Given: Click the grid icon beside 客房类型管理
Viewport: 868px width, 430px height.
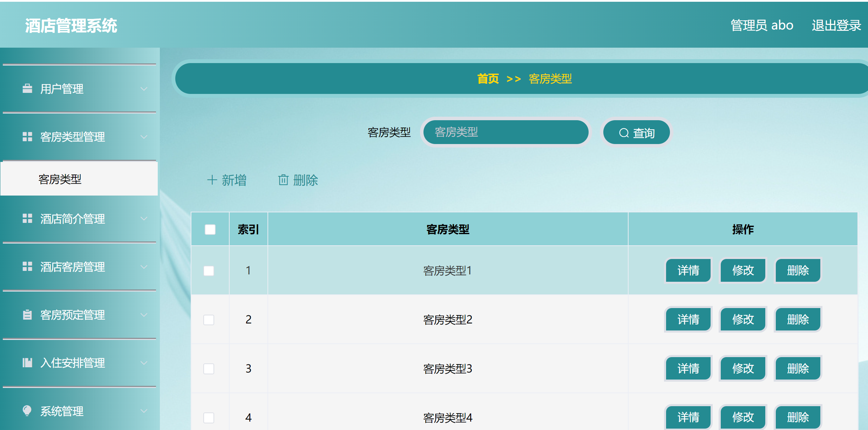Looking at the screenshot, I should [27, 137].
